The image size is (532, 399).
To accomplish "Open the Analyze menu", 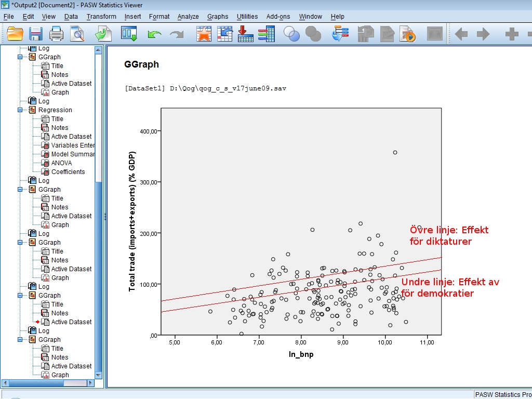I will coord(188,17).
